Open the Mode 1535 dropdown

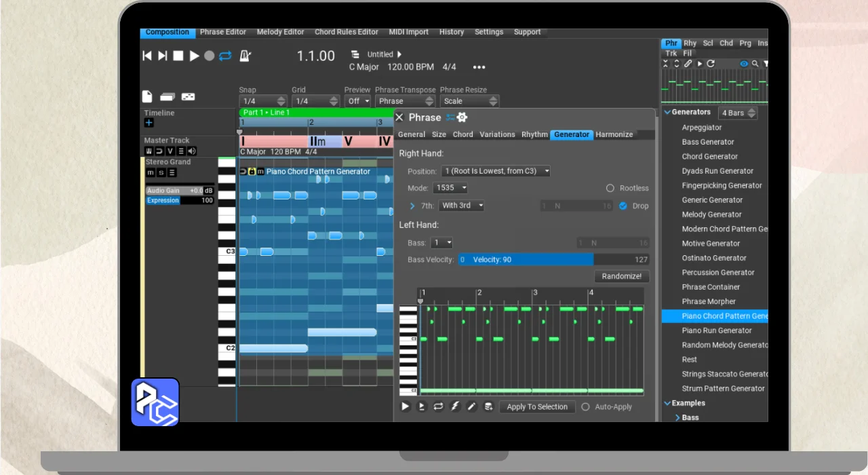click(x=451, y=188)
